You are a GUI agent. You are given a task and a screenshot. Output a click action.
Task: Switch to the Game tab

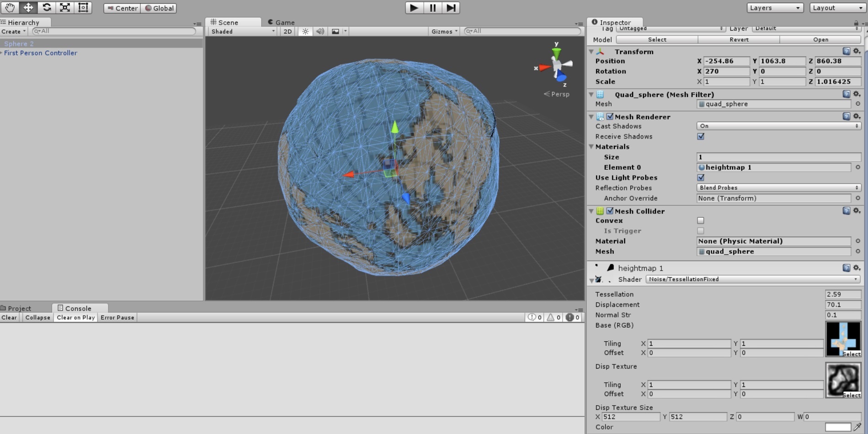(x=281, y=22)
